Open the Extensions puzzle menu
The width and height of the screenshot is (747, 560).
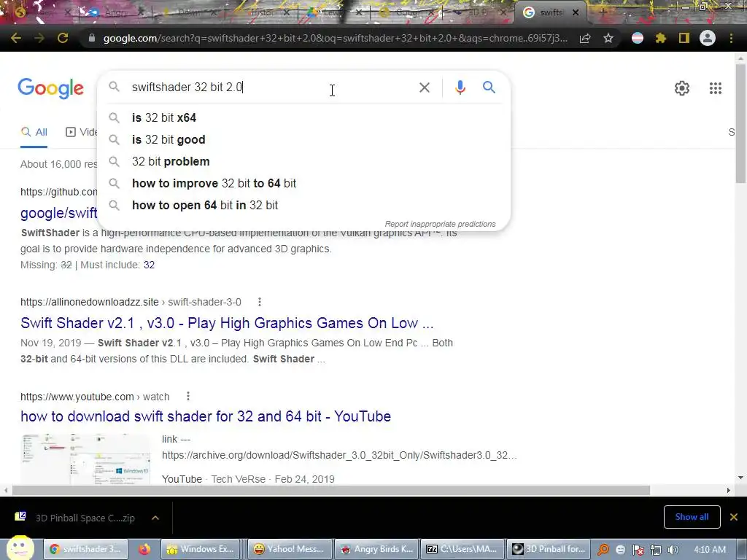coord(660,38)
